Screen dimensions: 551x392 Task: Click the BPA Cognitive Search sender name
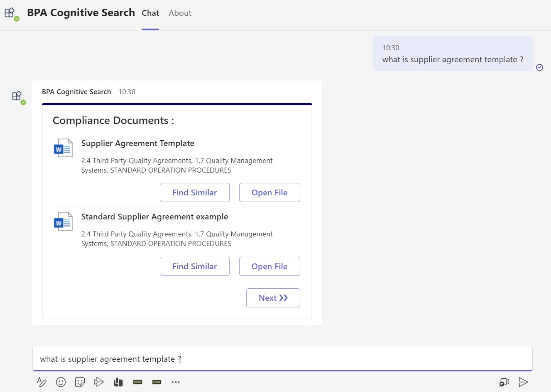[76, 92]
